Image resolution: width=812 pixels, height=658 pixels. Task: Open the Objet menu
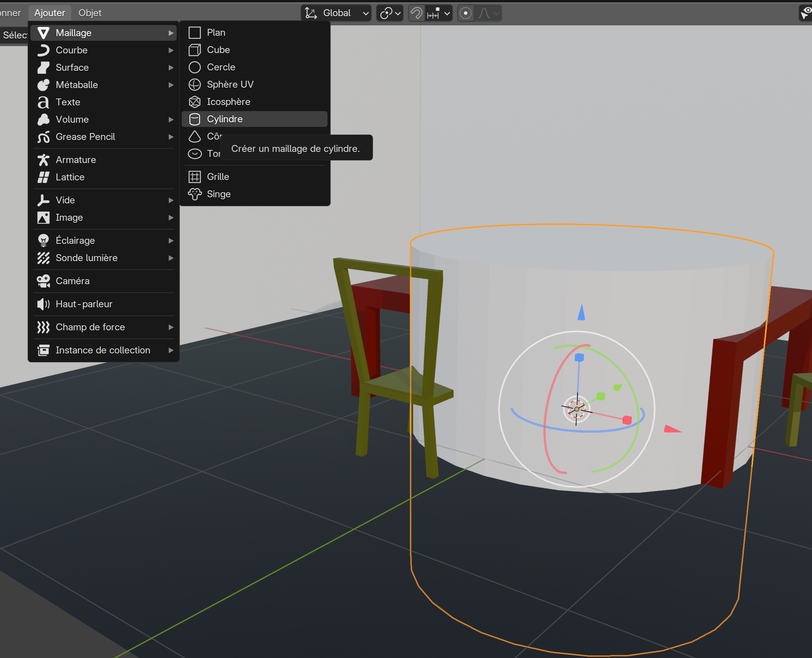[x=90, y=13]
